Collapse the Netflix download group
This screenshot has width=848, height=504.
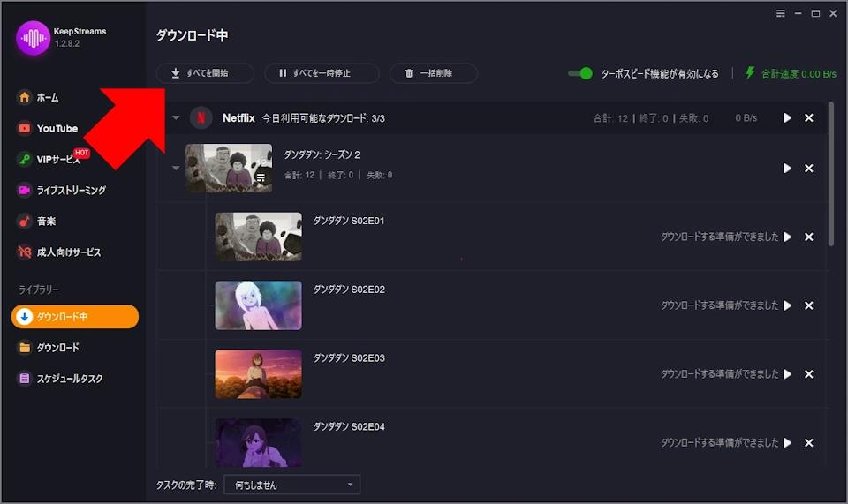(x=176, y=117)
